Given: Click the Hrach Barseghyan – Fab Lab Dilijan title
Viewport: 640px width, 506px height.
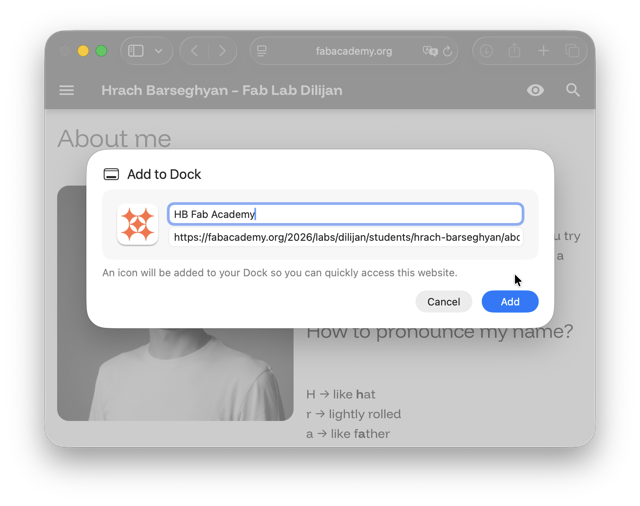Looking at the screenshot, I should pos(222,90).
